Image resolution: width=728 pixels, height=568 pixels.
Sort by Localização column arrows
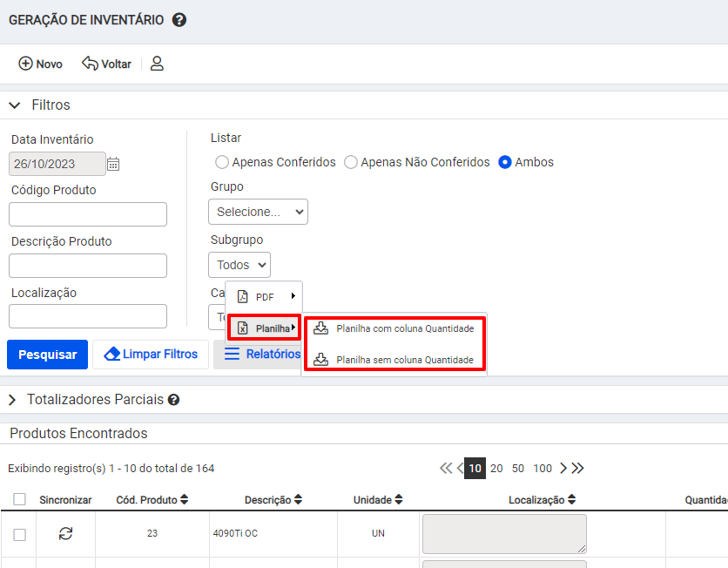pos(571,500)
